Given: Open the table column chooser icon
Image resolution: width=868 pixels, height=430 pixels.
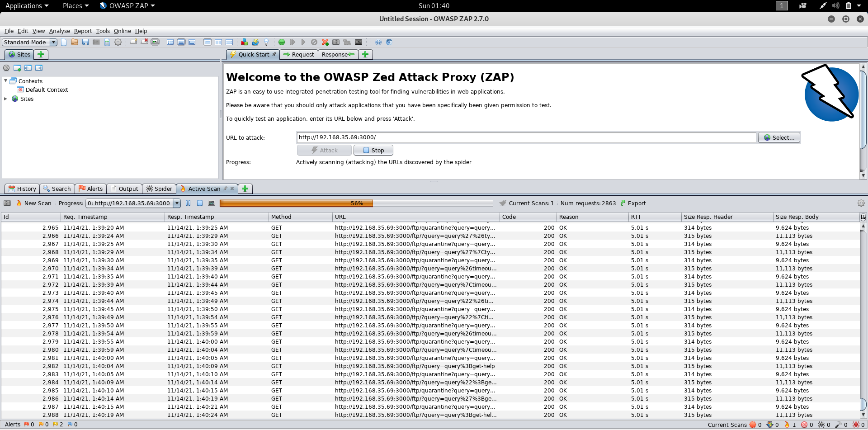Looking at the screenshot, I should (863, 217).
